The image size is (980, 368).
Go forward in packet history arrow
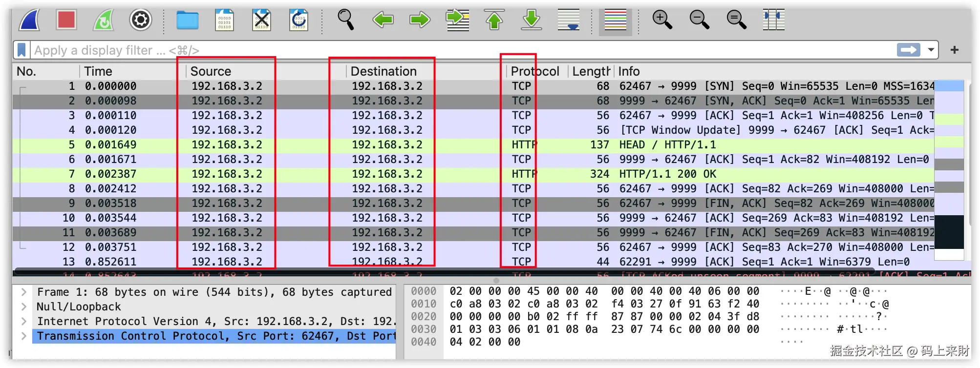(420, 20)
